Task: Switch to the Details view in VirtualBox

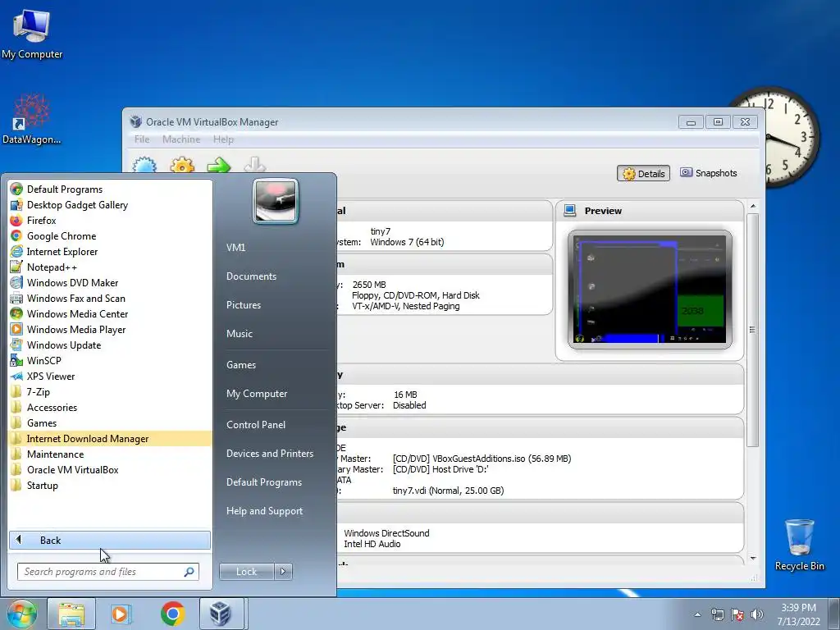Action: (x=643, y=174)
